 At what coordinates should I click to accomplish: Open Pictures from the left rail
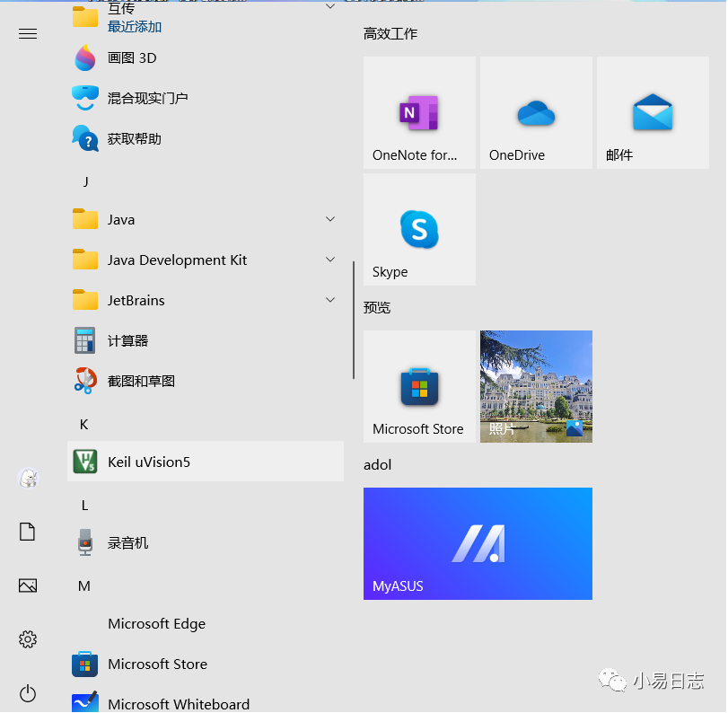28,585
